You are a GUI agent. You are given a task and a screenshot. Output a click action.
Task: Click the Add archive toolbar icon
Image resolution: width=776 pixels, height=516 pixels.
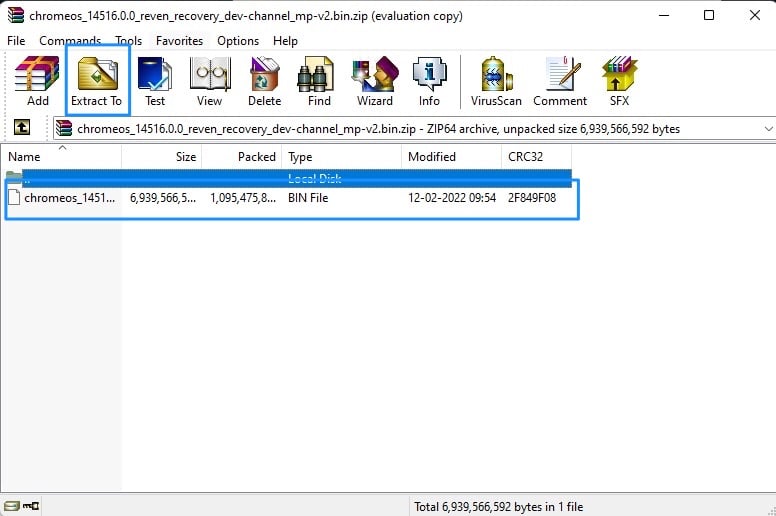tap(37, 82)
